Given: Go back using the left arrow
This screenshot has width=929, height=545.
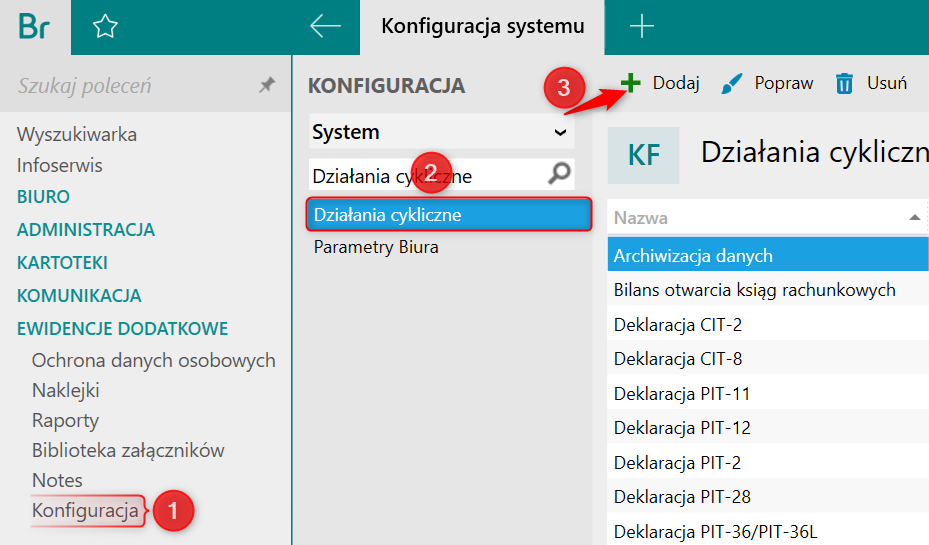Looking at the screenshot, I should pyautogui.click(x=325, y=26).
